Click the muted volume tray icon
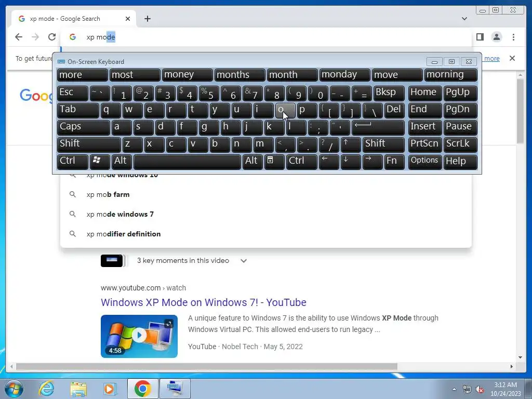The height and width of the screenshot is (399, 532). coord(480,389)
